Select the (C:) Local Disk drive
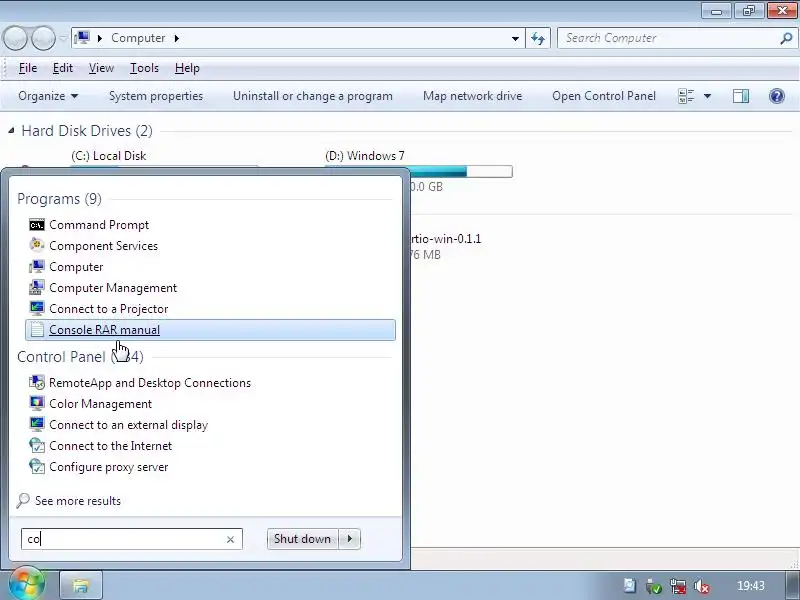This screenshot has height=600, width=800. pos(109,156)
